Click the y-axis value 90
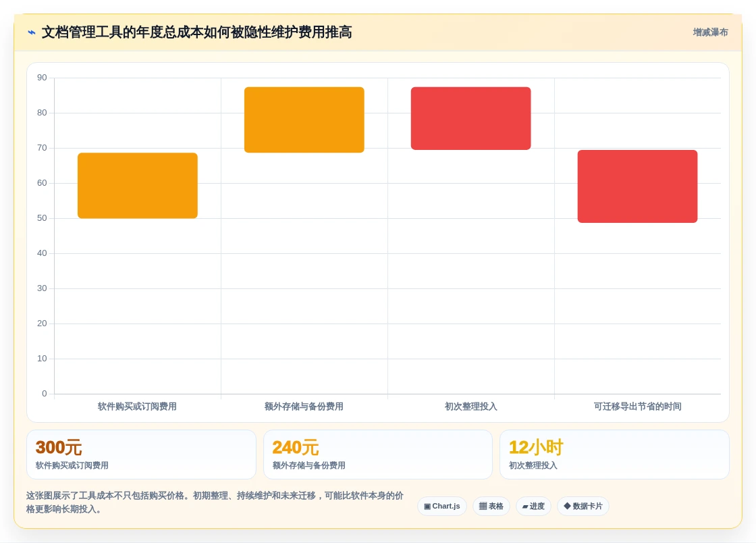 tap(42, 78)
